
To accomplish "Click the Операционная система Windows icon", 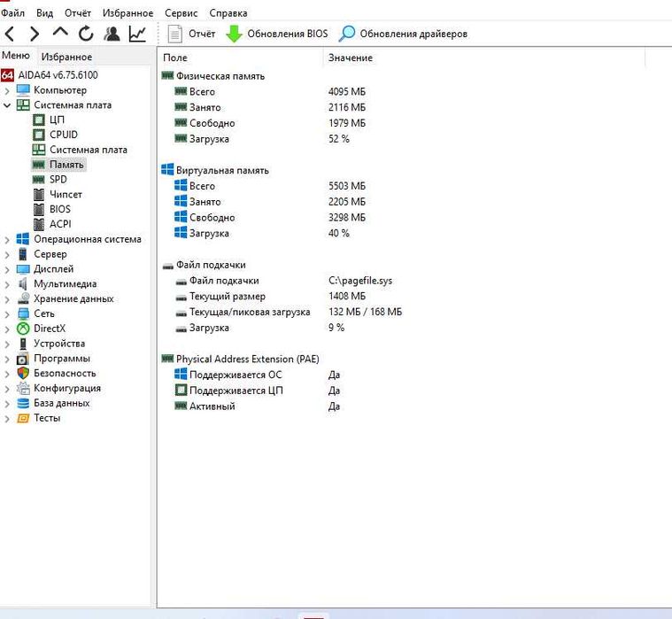I will (x=23, y=239).
